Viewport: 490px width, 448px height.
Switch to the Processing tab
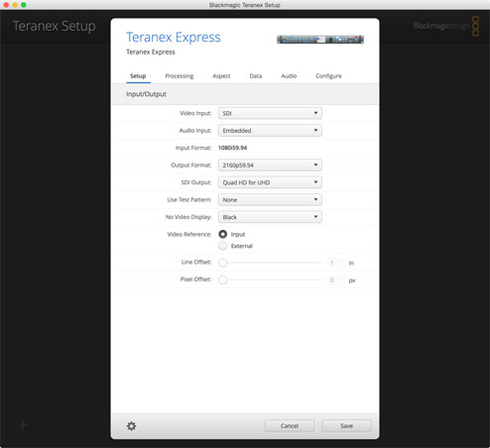point(180,76)
